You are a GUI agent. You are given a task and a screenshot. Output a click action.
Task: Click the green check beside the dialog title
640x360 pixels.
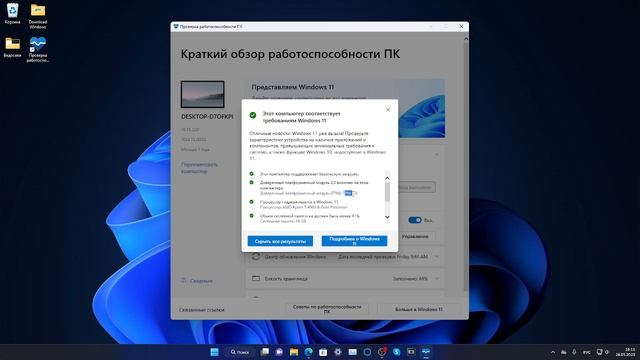coord(253,116)
